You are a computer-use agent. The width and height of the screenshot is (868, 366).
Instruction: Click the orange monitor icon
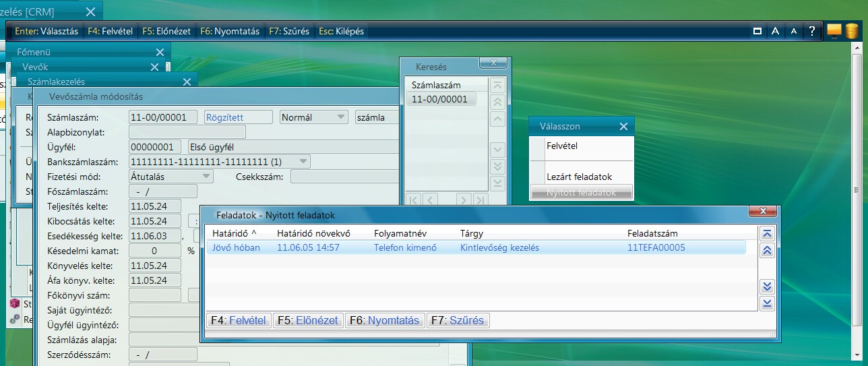click(x=834, y=31)
